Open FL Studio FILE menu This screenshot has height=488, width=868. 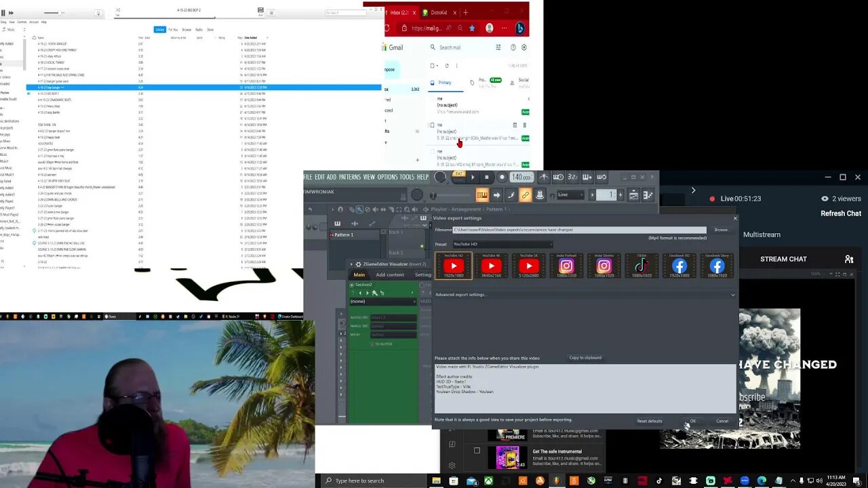(308, 178)
